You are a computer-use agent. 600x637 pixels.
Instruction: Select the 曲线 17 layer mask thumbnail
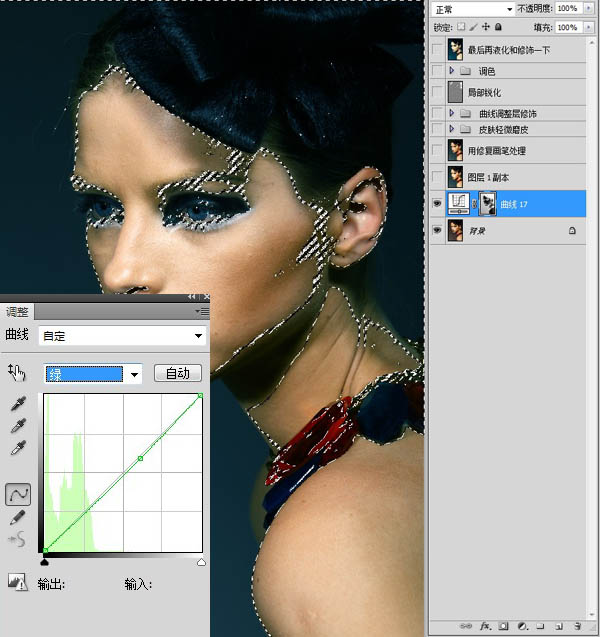point(487,204)
